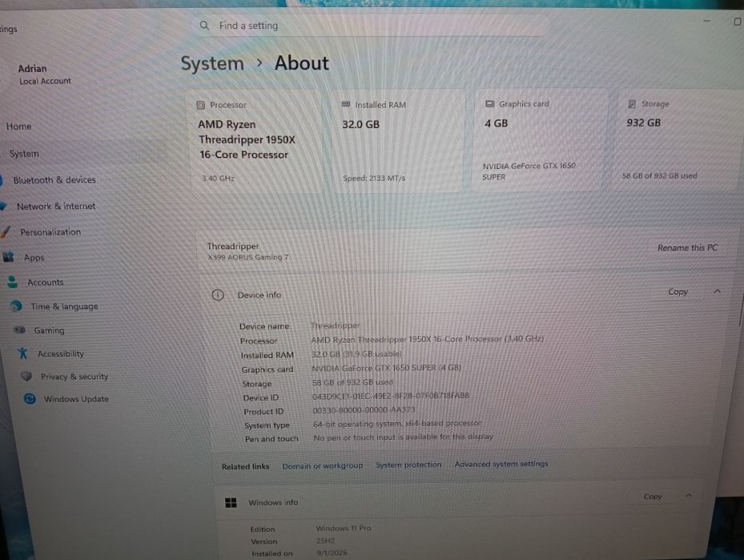Click the Adrian Local Account profile
This screenshot has height=560, width=744.
pyautogui.click(x=45, y=75)
